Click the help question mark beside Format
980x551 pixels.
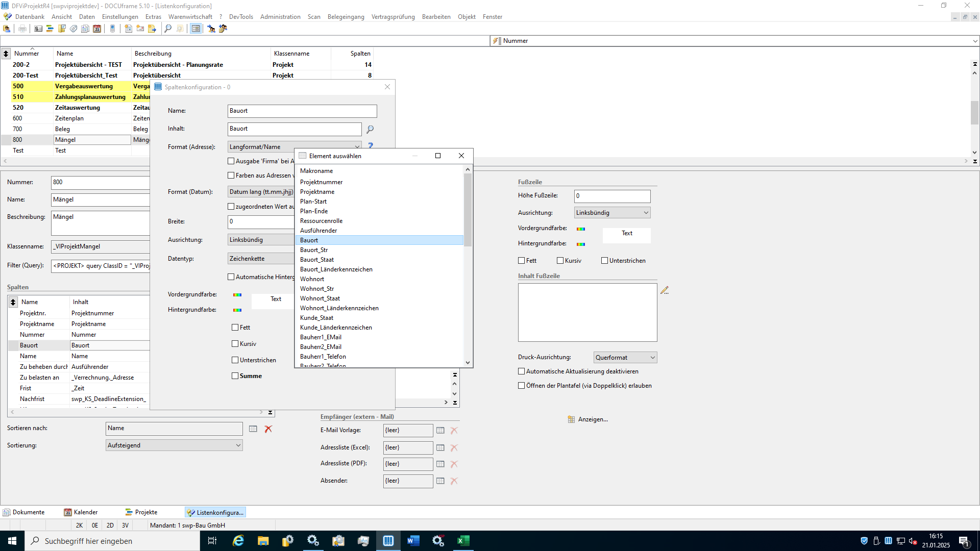point(371,146)
